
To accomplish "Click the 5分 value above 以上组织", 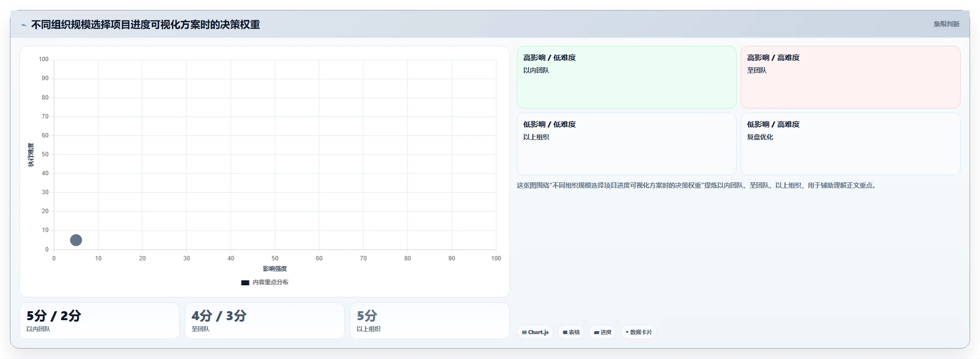I will point(367,316).
